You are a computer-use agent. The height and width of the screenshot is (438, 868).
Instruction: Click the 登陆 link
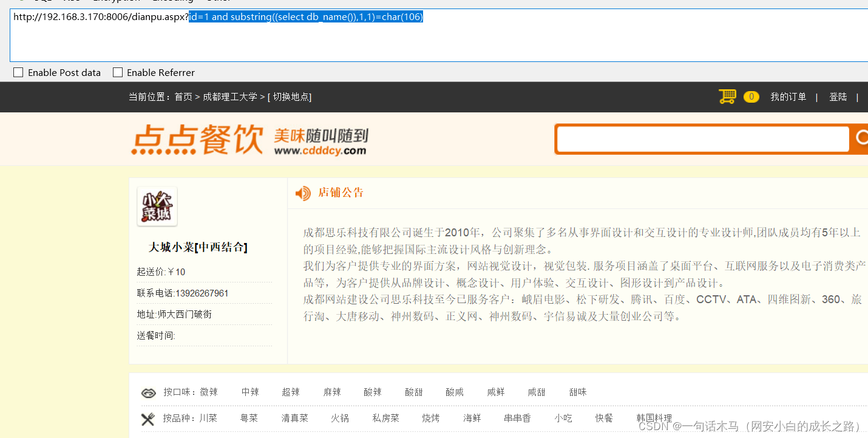[x=838, y=97]
